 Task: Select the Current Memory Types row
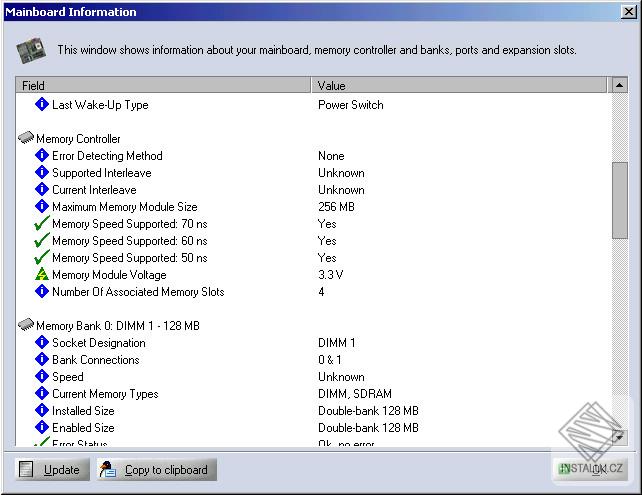click(314, 393)
